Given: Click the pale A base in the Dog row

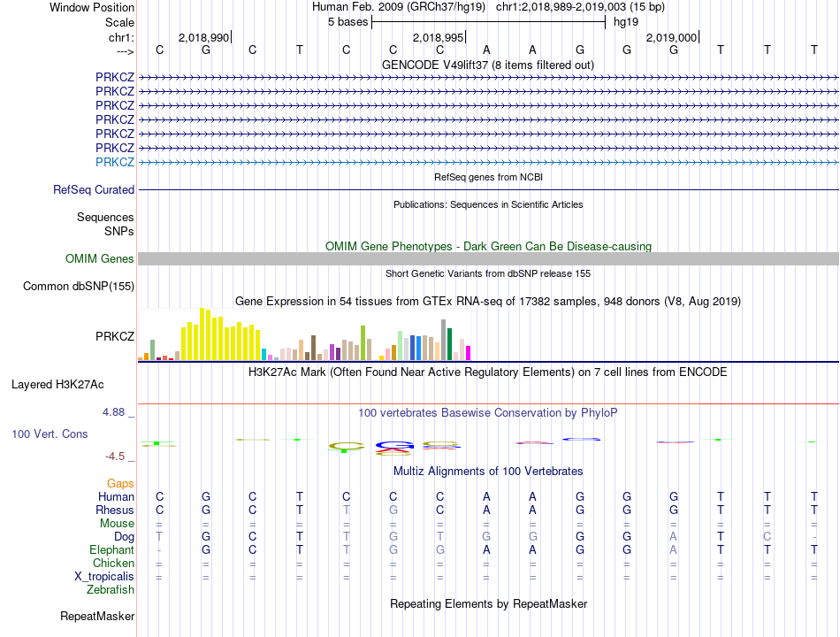Looking at the screenshot, I should [674, 537].
